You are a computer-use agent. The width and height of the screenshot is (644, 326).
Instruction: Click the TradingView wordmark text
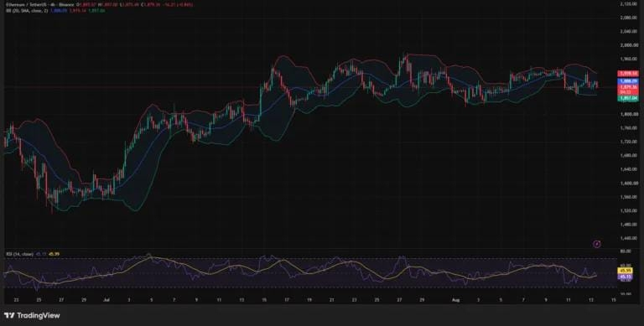pos(38,315)
